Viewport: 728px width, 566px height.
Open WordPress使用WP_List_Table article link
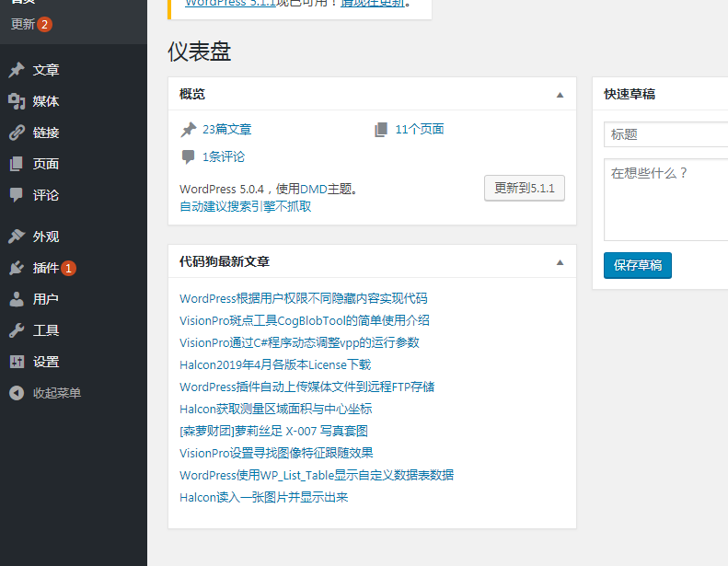[317, 476]
